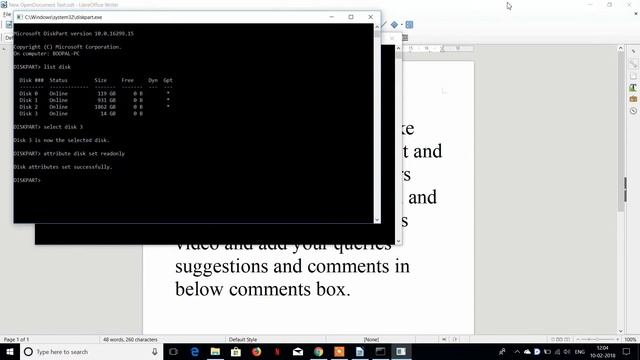Open Microsoft Store from the taskbar
This screenshot has height=360, width=640.
click(236, 351)
